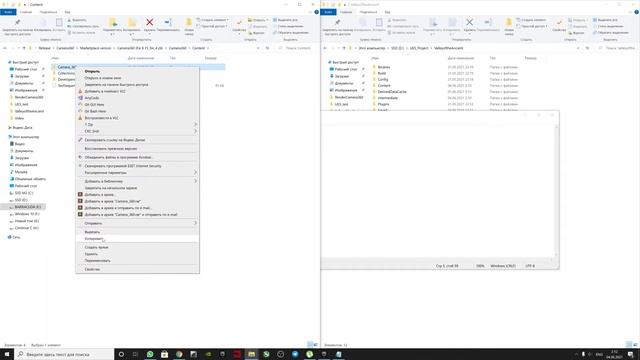Switch ValleyoftheAncient window to large icons view toggle
This screenshot has width=640, height=360.
(x=635, y=345)
